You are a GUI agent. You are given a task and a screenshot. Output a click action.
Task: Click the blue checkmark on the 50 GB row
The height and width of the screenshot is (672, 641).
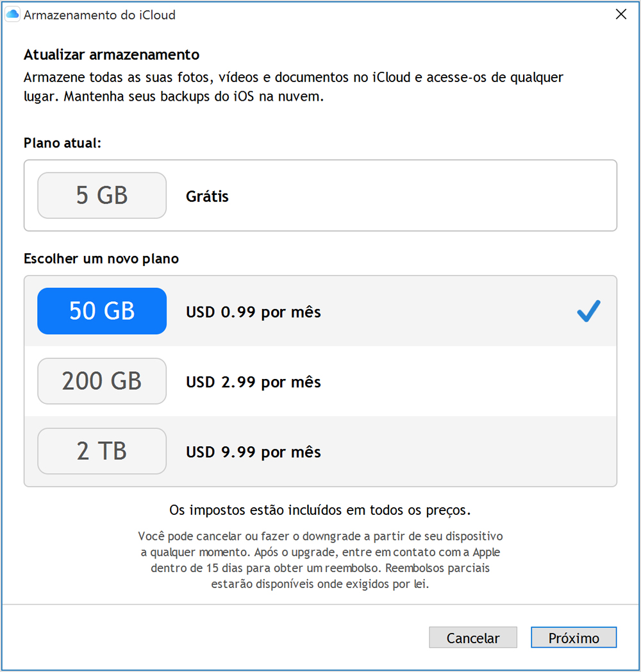588,312
